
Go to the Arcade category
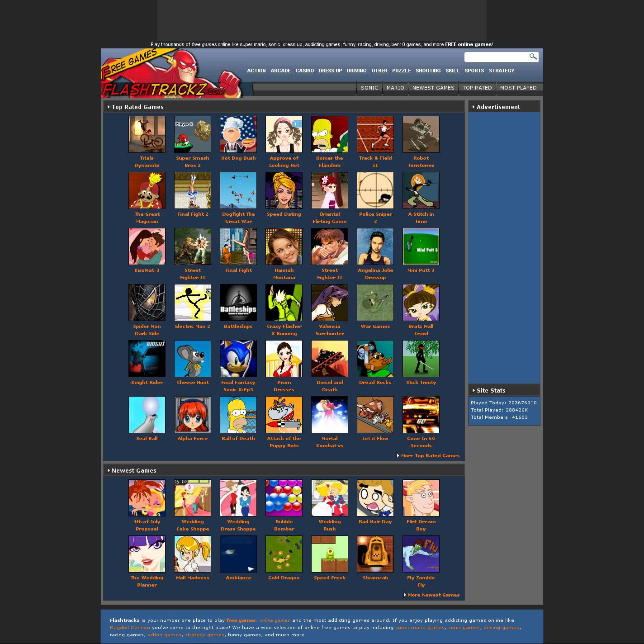click(280, 71)
